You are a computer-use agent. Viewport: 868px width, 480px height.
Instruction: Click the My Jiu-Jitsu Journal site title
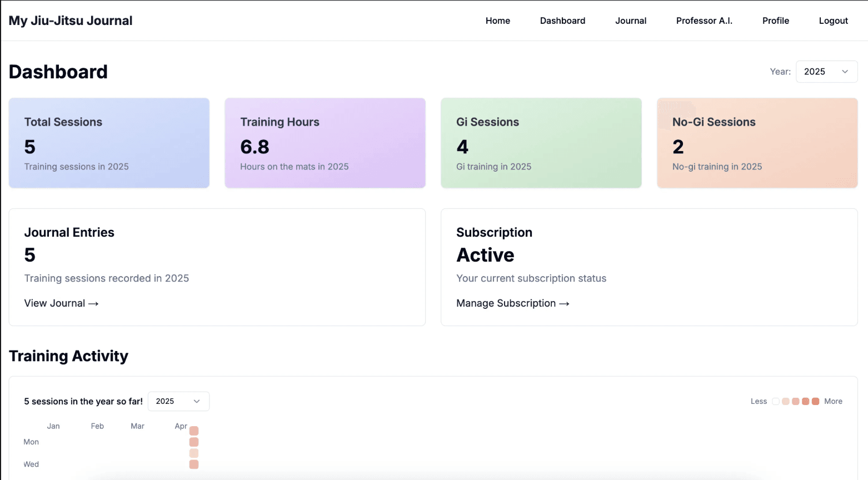71,21
